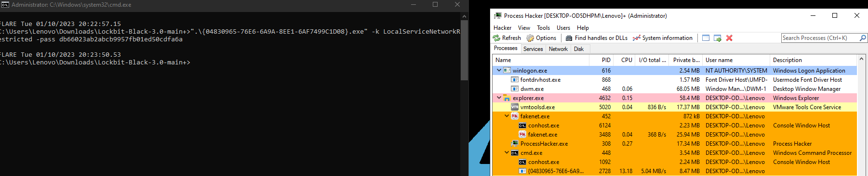Screen dimensions: 868x176
Task: Click the cmd.exe vertical scrollbar thumb
Action: (x=465, y=50)
